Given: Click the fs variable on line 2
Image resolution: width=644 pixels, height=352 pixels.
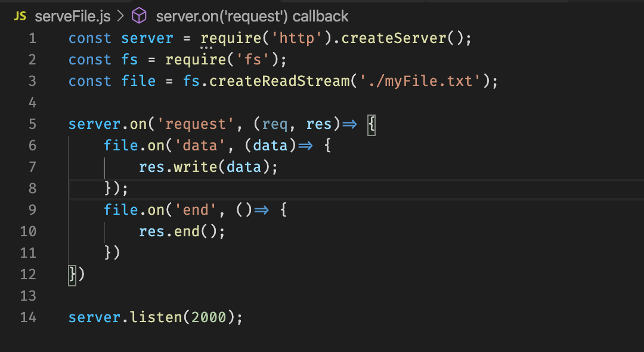Looking at the screenshot, I should coord(129,60).
